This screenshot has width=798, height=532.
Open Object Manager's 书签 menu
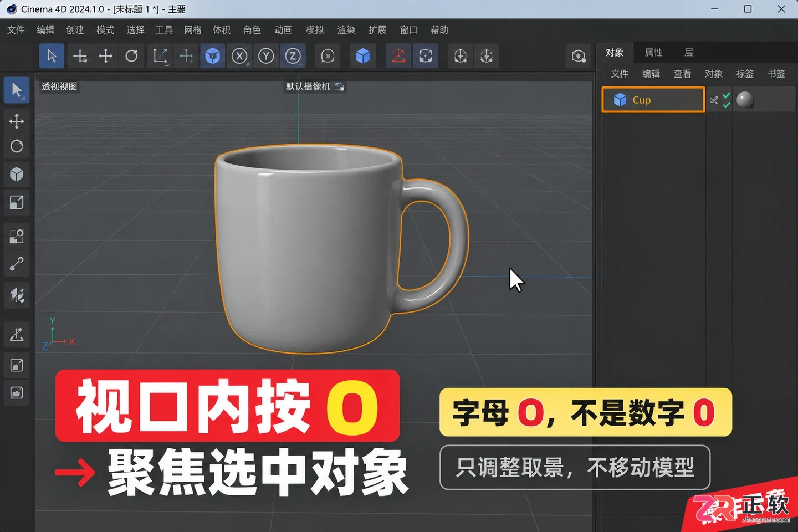coord(776,74)
